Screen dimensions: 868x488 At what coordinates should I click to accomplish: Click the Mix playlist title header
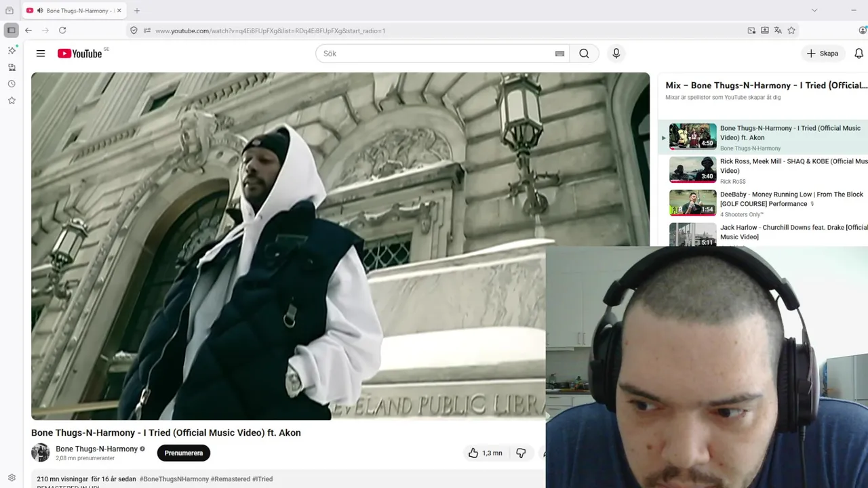[766, 85]
